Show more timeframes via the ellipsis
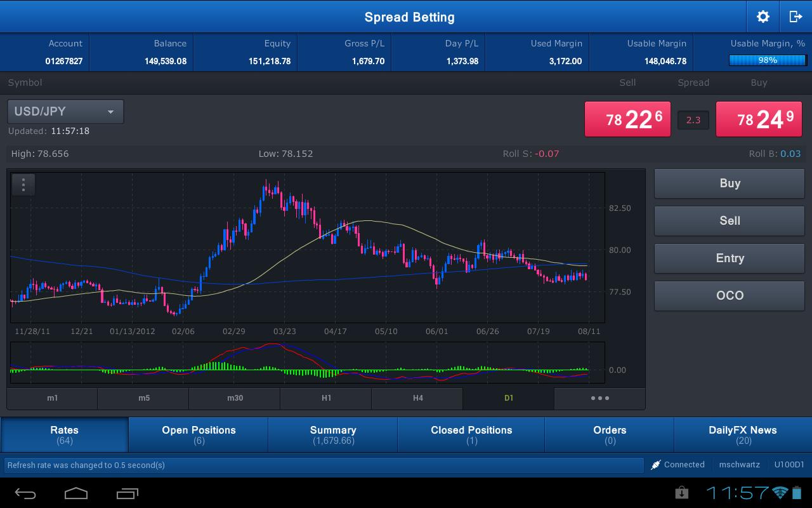 [599, 398]
